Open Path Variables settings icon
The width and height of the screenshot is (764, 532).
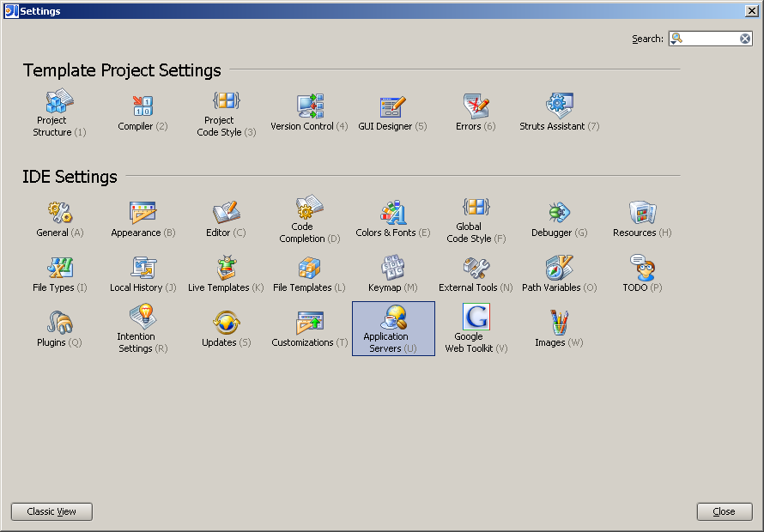pos(560,267)
